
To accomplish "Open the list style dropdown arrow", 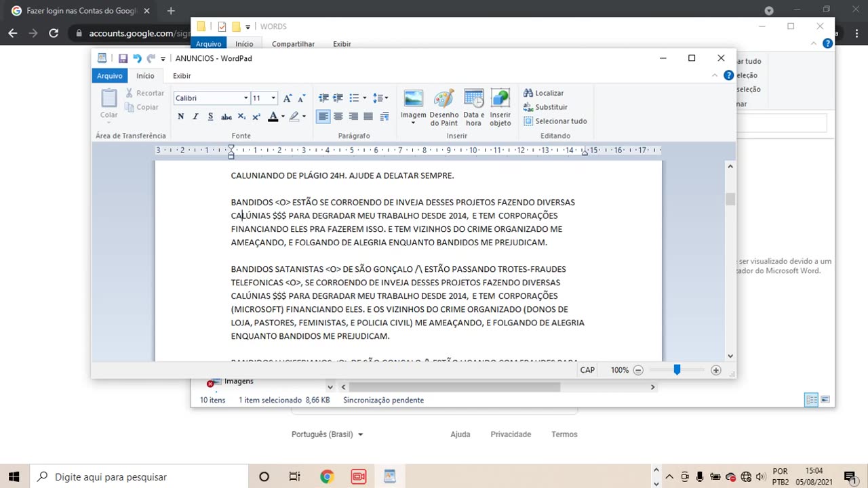I will (364, 98).
